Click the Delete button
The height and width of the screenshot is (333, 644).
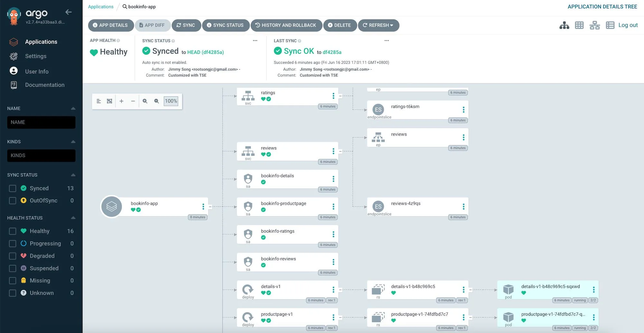click(x=340, y=25)
